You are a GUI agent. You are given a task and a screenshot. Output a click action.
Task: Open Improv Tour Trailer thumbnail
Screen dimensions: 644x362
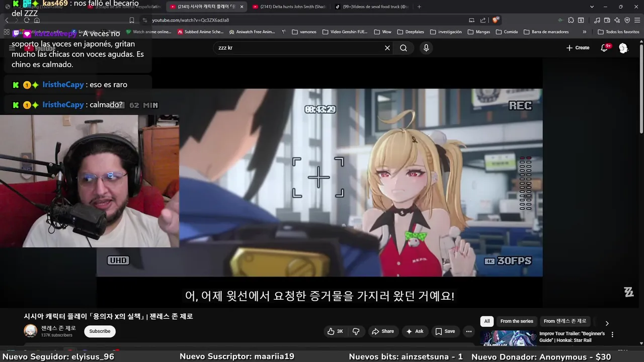click(508, 338)
